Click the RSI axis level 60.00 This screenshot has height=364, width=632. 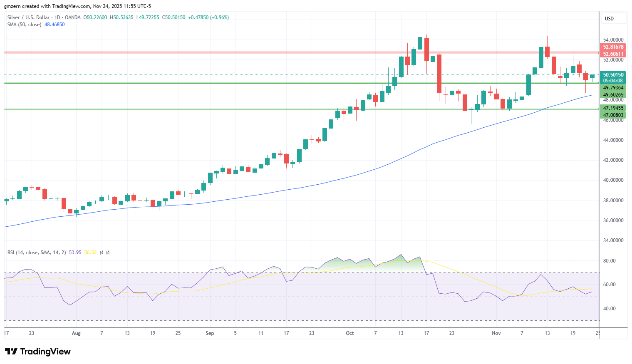(610, 285)
